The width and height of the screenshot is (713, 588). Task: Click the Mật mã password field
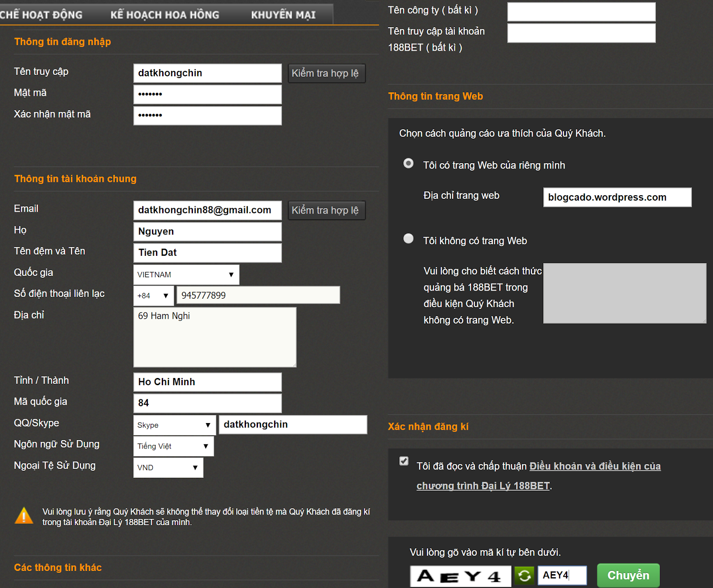pyautogui.click(x=208, y=95)
